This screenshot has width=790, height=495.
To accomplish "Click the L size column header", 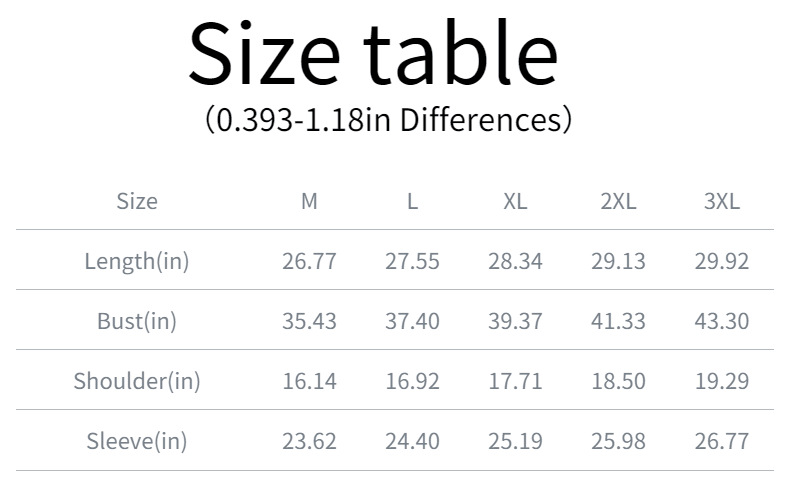I will pos(412,201).
